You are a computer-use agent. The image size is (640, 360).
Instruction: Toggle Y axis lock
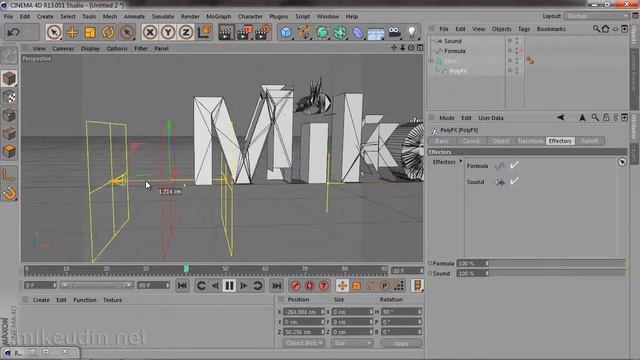coord(168,32)
